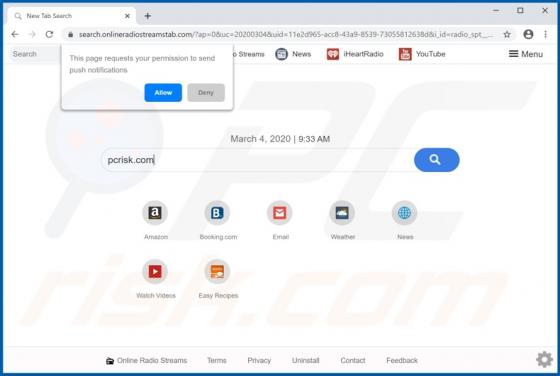Image resolution: width=560 pixels, height=376 pixels.
Task: Open Chrome three-dot menu
Action: point(545,34)
